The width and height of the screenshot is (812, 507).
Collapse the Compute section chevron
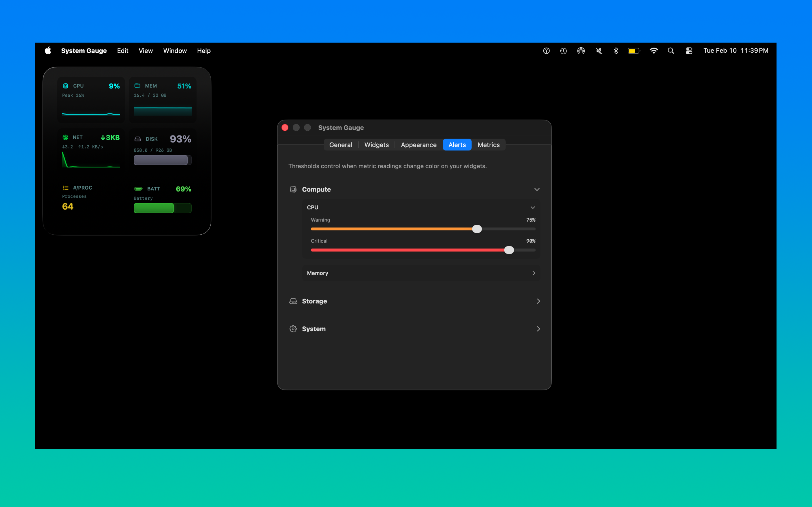537,190
